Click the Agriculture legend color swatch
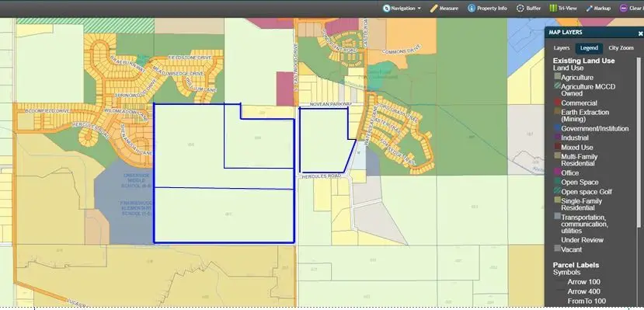The height and width of the screenshot is (310, 644). (x=557, y=76)
